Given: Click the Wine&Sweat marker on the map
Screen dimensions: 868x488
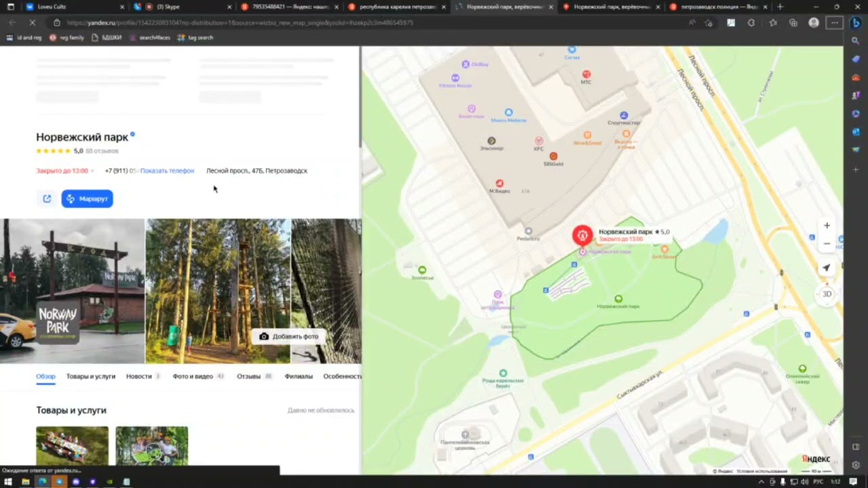Looking at the screenshot, I should [587, 135].
